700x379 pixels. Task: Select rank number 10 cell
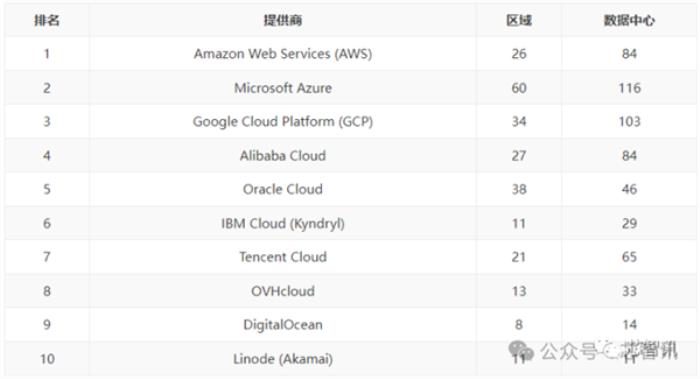[x=47, y=359]
